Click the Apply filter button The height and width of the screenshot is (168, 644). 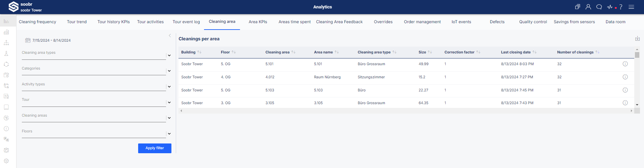(x=155, y=148)
